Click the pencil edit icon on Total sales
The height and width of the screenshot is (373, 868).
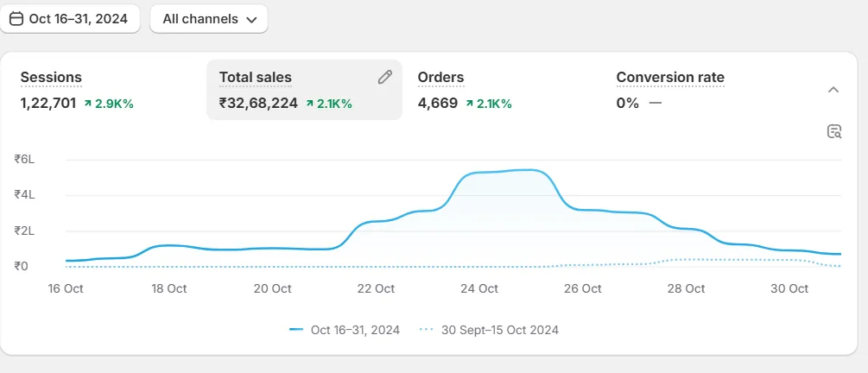[384, 77]
